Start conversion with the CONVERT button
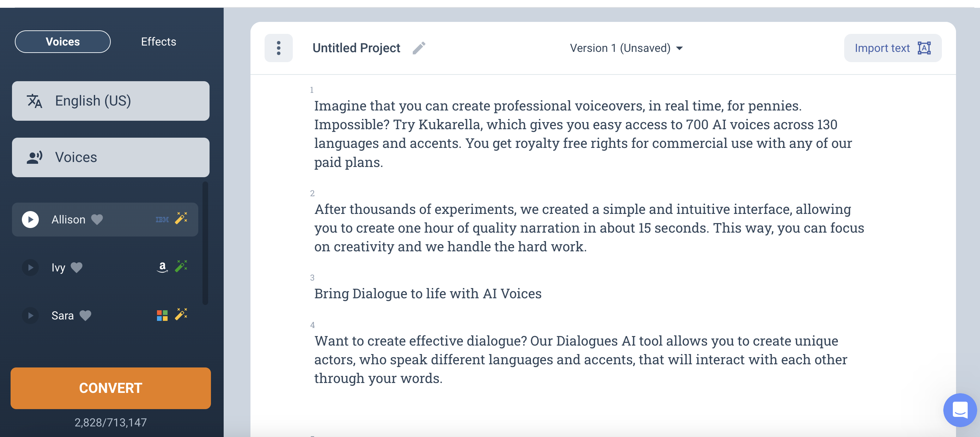Screen dimensions: 980x437 pyautogui.click(x=111, y=388)
